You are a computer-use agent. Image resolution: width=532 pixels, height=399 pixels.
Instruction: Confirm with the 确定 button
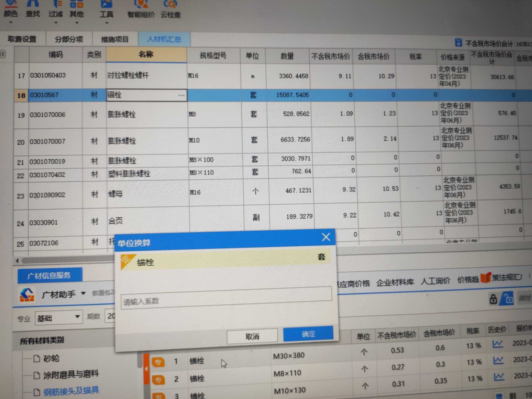(308, 334)
